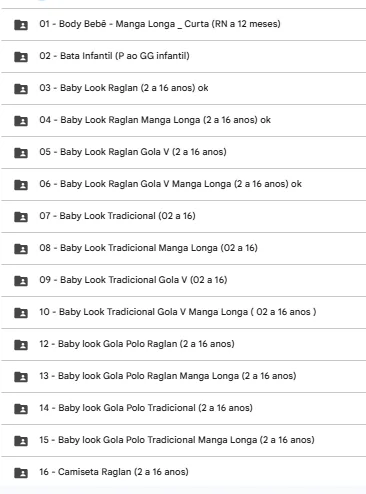Click text 02 - Bata Infantil (P ao GG infantil)

coord(114,56)
